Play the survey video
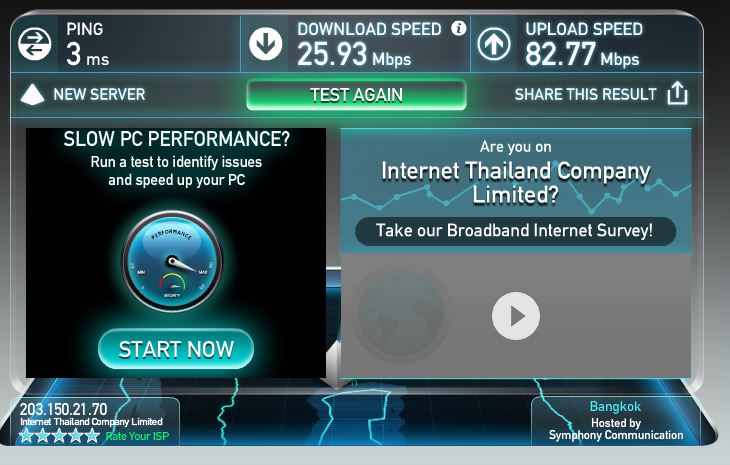730x465 pixels. (x=516, y=316)
